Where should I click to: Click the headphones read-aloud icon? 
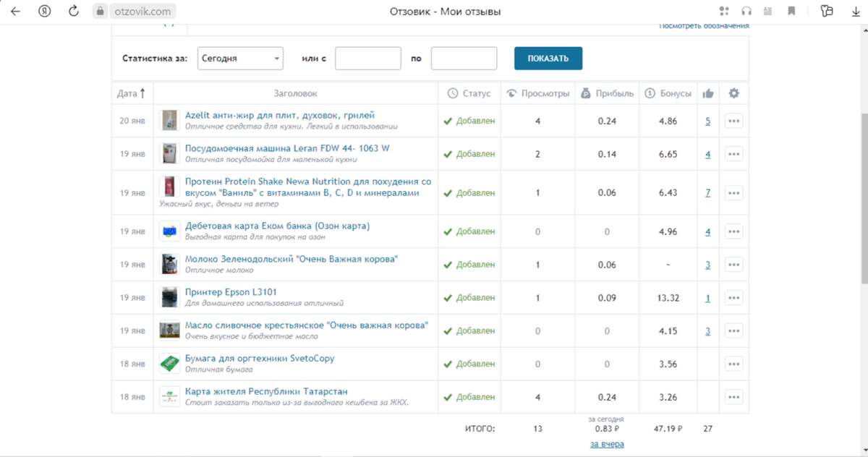746,11
